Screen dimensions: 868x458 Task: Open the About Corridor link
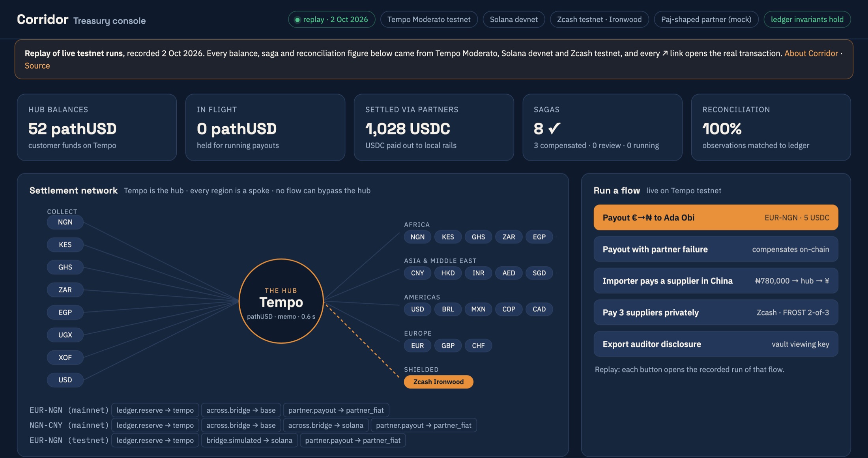[811, 53]
